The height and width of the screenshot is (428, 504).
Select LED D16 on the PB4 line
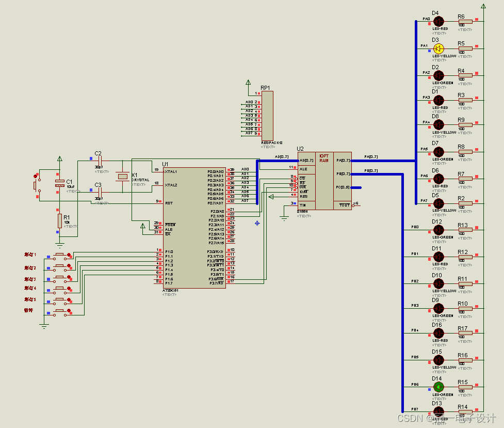438,334
